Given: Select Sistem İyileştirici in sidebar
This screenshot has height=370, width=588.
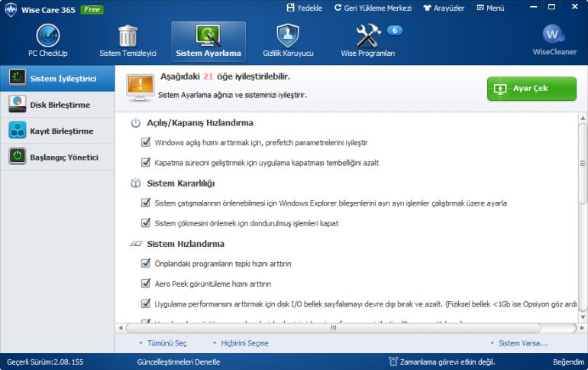Looking at the screenshot, I should coord(57,79).
